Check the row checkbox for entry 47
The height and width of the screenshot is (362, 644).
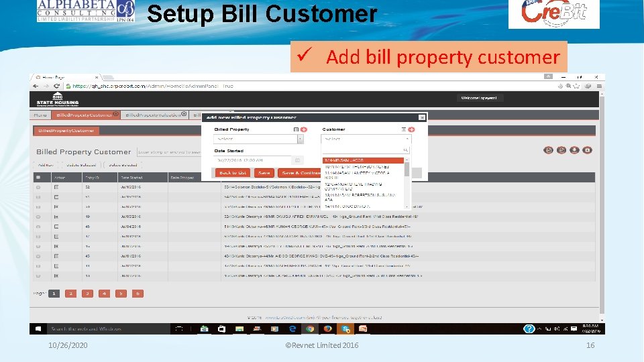pyautogui.click(x=38, y=237)
